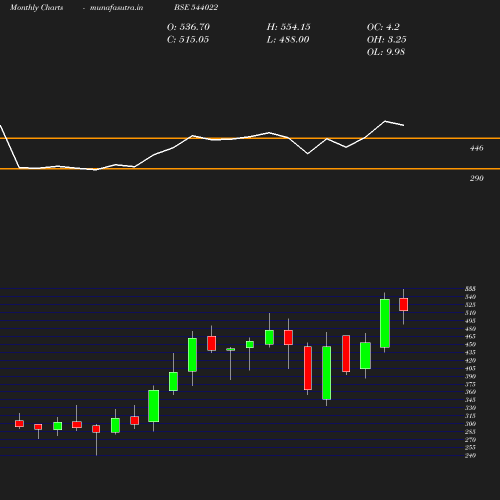Click the 345 price axis label
This screenshot has height=500, width=500.
(x=470, y=400)
